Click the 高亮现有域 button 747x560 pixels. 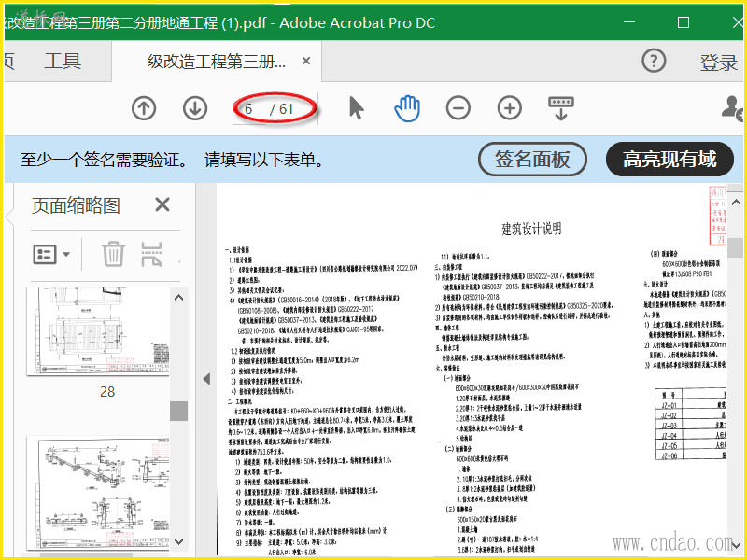(x=669, y=159)
